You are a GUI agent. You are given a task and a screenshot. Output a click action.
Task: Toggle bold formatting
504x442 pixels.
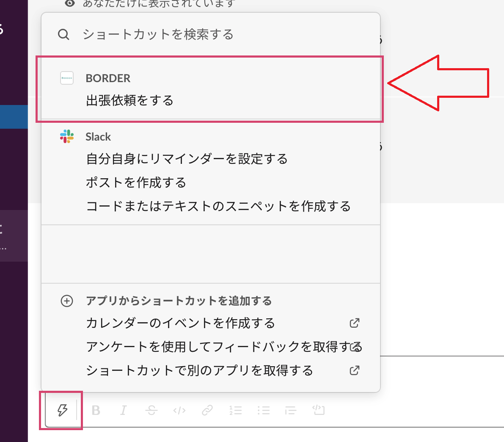pyautogui.click(x=96, y=411)
